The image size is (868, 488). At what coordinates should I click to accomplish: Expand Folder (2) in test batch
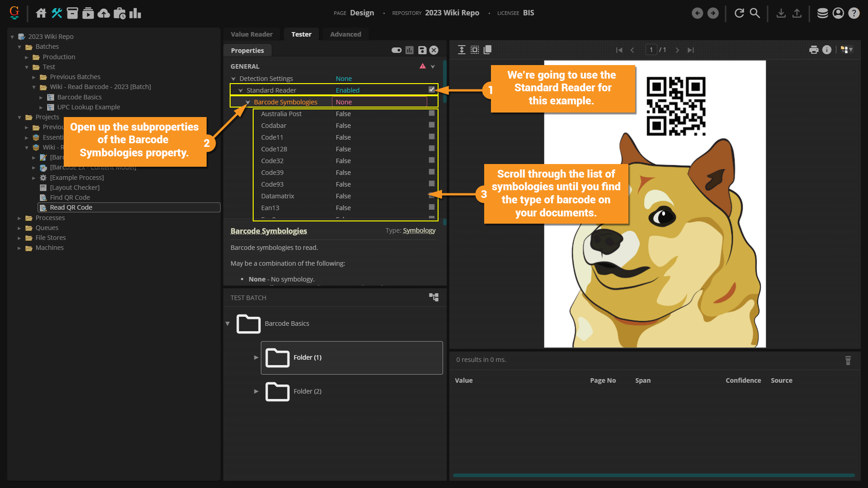click(x=256, y=391)
